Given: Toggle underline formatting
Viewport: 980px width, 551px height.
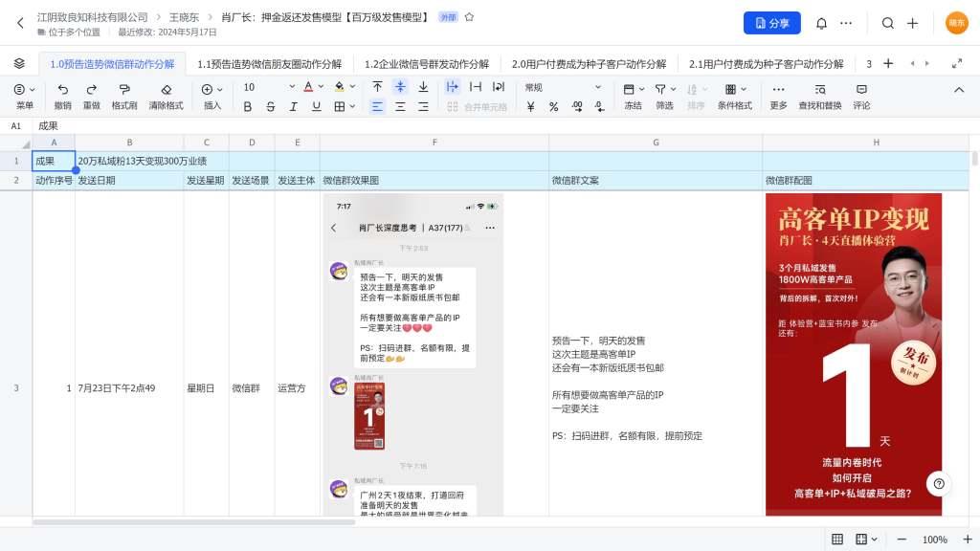Looking at the screenshot, I should [x=316, y=107].
